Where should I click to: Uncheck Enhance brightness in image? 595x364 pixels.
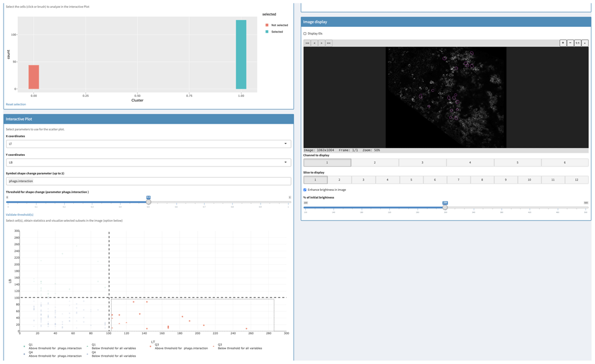[x=305, y=190]
